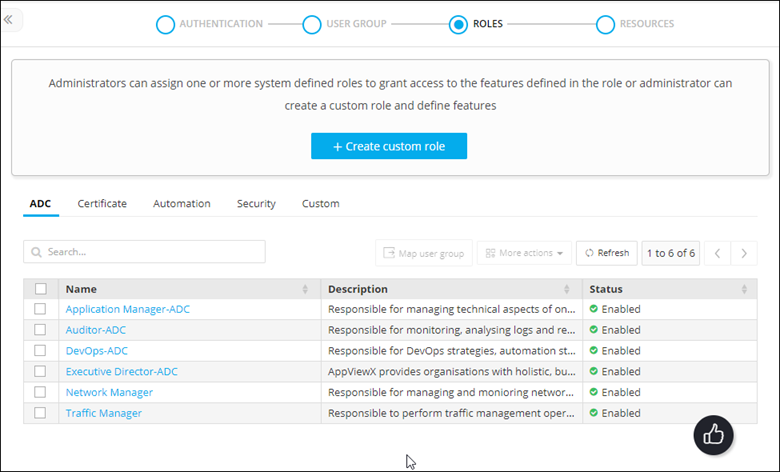Go to next page arrow
The width and height of the screenshot is (780, 472).
coord(744,253)
